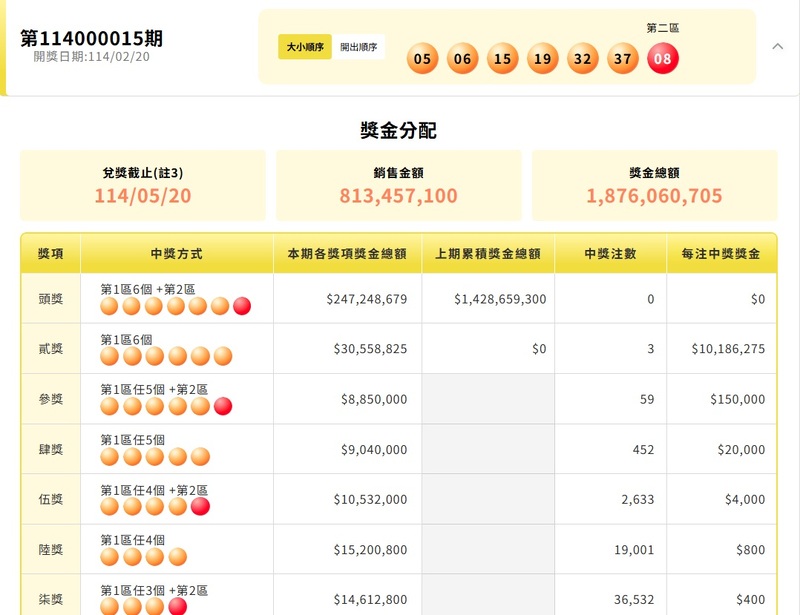Click the drawn number ball 06

click(461, 58)
